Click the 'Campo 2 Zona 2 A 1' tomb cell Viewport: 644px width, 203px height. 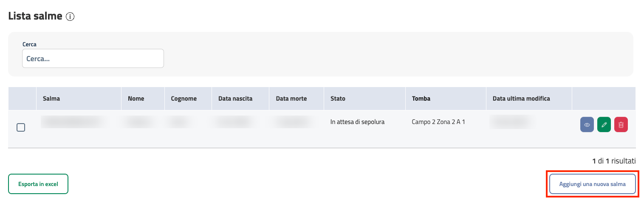tap(438, 122)
